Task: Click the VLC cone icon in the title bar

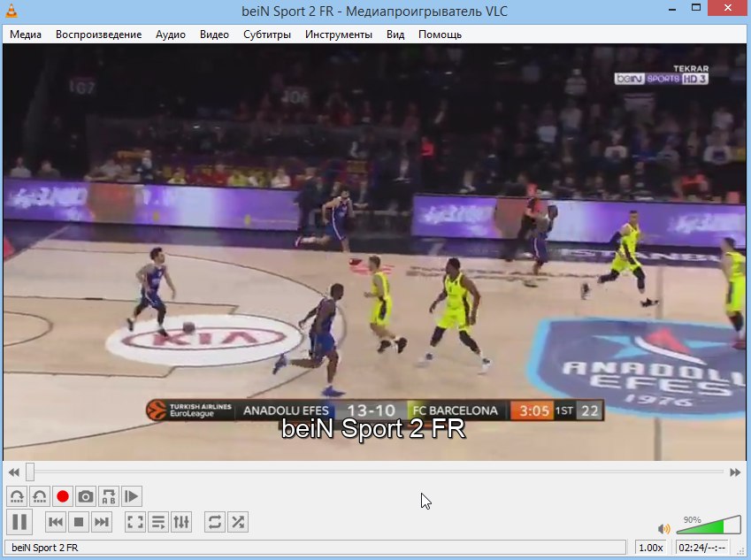Action: pos(11,11)
